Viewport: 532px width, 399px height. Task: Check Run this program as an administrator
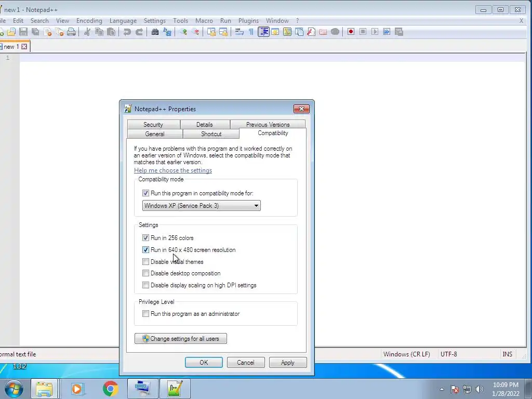pyautogui.click(x=145, y=314)
